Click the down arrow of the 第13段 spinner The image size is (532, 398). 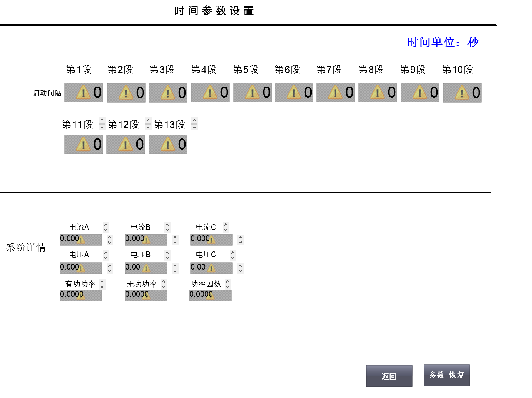(194, 127)
